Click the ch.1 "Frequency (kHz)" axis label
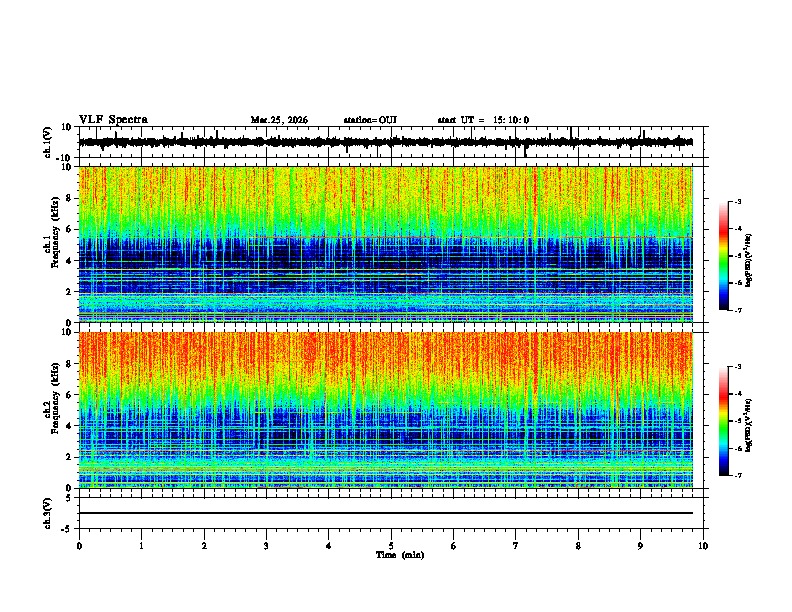 (55, 233)
